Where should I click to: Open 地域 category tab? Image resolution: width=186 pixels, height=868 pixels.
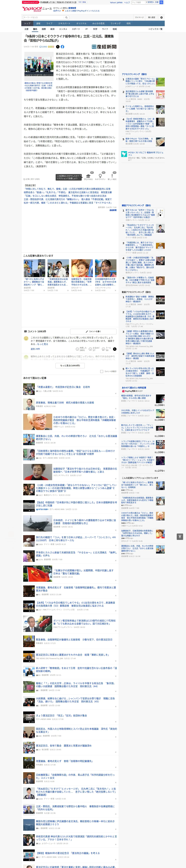click(x=115, y=29)
